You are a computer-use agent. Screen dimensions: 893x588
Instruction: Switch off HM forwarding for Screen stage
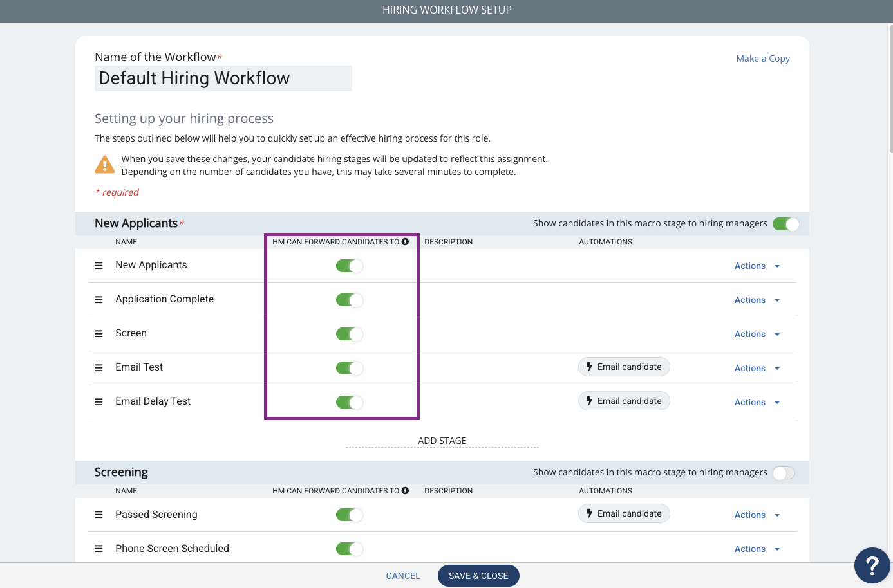coord(350,334)
